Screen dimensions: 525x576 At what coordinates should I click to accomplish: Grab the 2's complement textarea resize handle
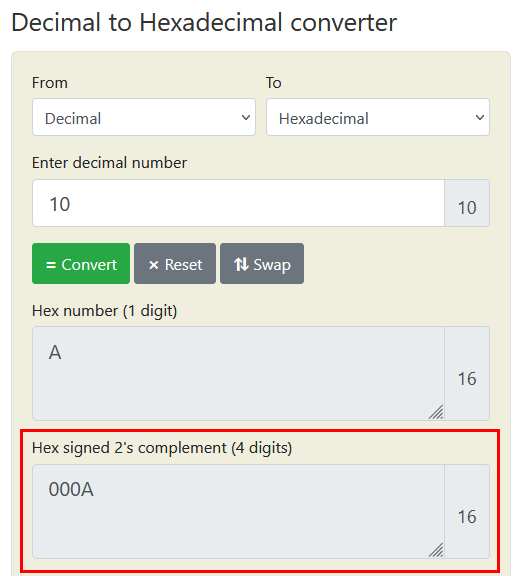click(436, 550)
